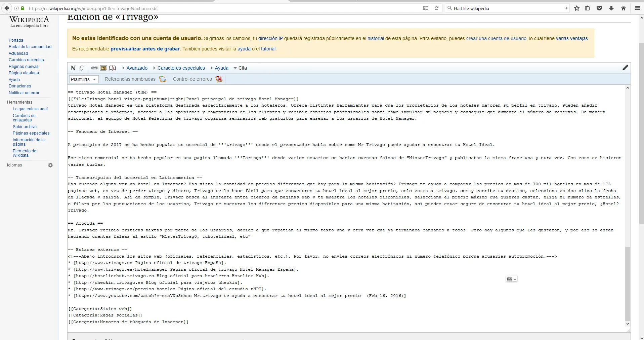The width and height of the screenshot is (644, 340).
Task: Click the Referencias nombradas clipboard icon
Action: coord(163,79)
